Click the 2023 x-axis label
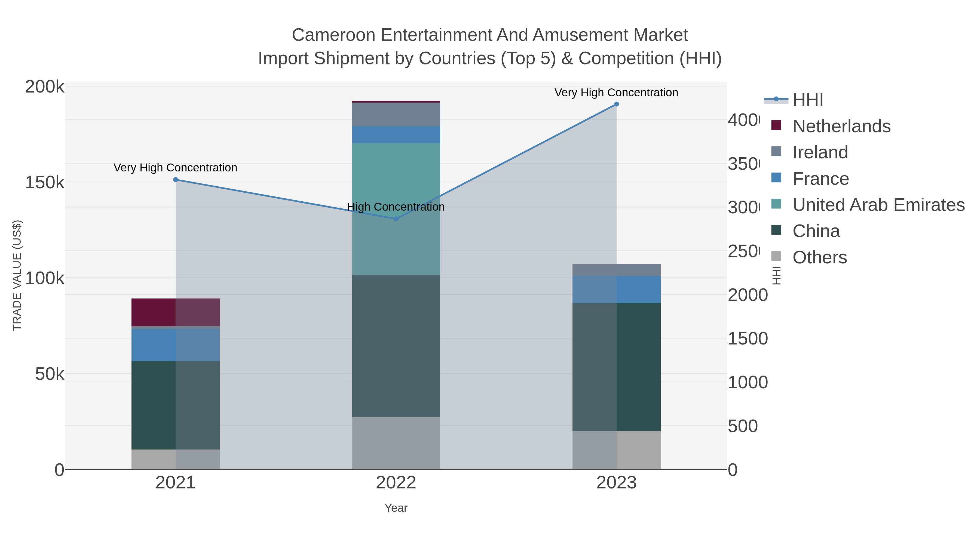 616,482
